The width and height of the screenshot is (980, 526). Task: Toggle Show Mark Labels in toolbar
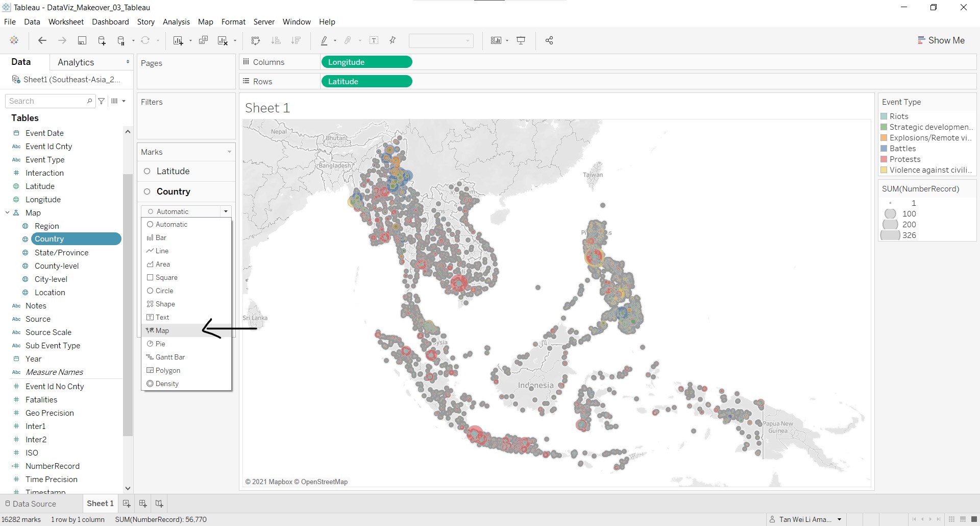374,41
